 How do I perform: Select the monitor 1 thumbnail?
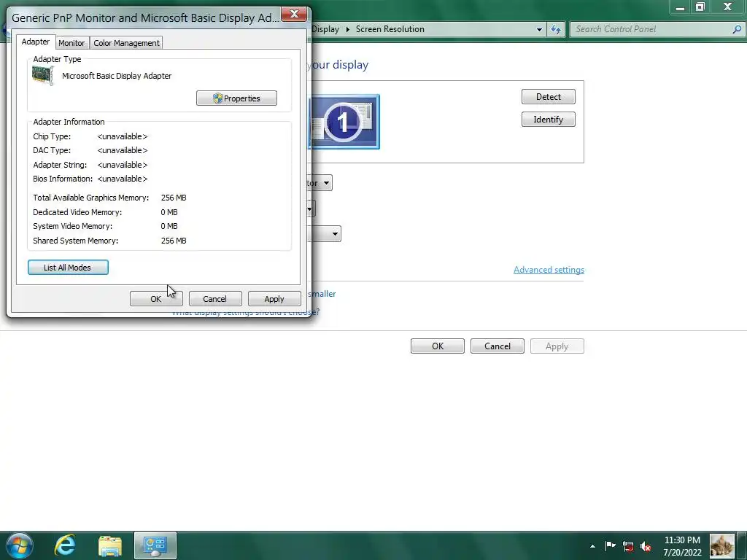345,122
